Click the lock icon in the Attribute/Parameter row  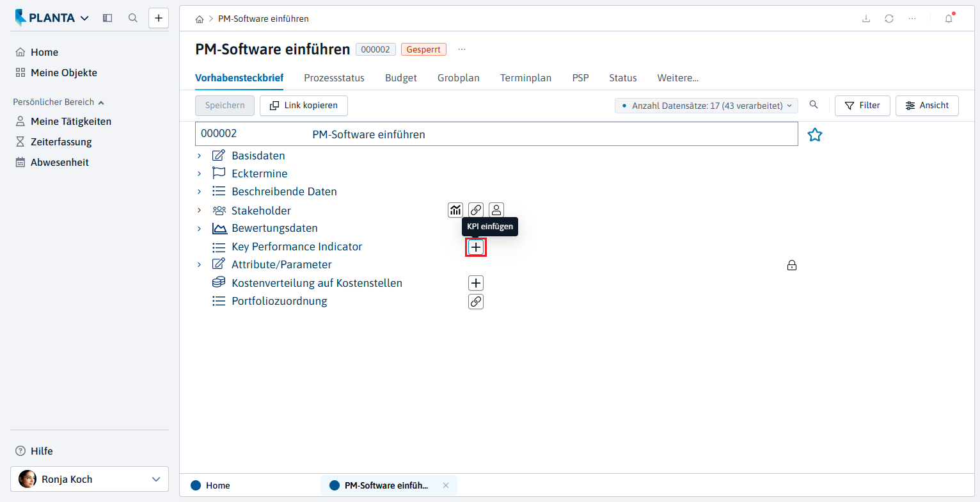click(x=792, y=265)
